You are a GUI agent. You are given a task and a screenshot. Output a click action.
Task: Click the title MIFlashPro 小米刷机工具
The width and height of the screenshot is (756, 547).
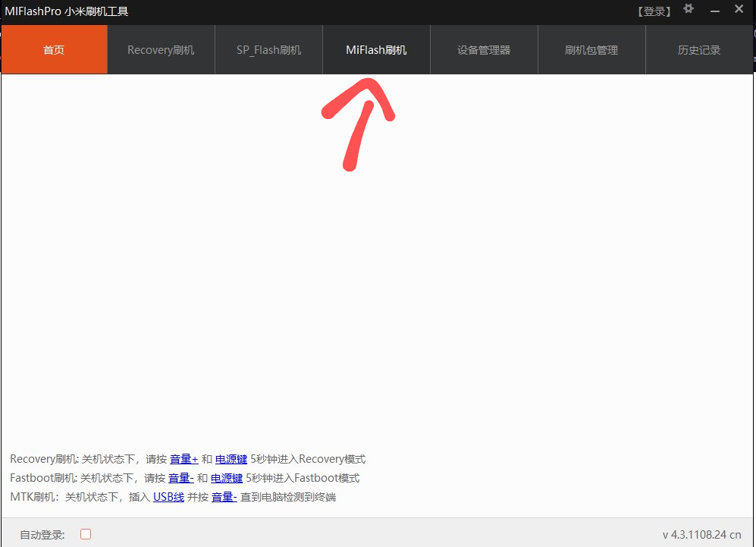[67, 11]
